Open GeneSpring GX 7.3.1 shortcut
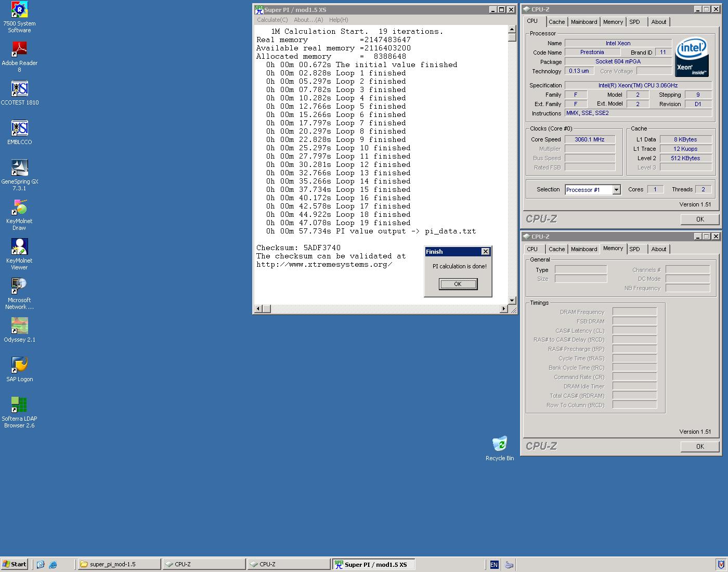This screenshot has width=728, height=572. pos(19,175)
